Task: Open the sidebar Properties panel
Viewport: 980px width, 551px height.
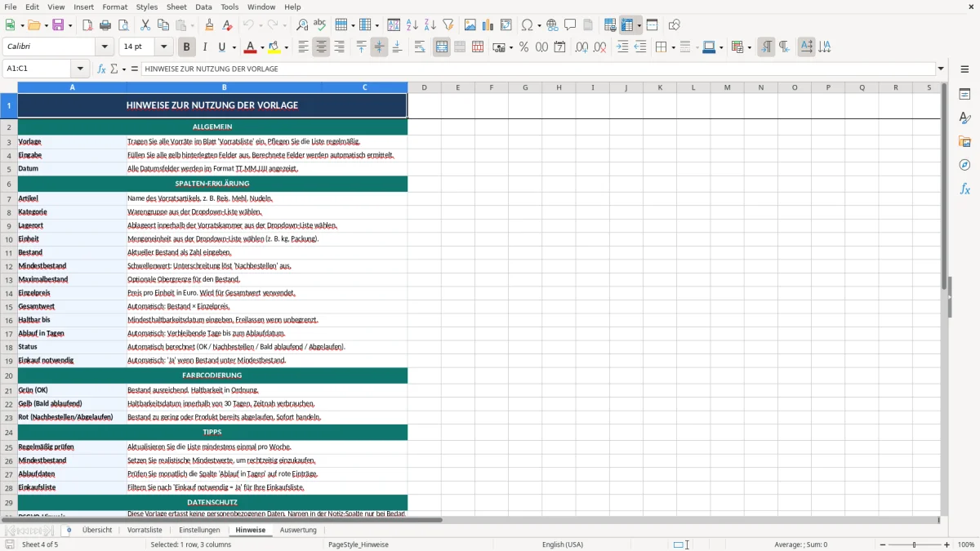Action: click(964, 94)
